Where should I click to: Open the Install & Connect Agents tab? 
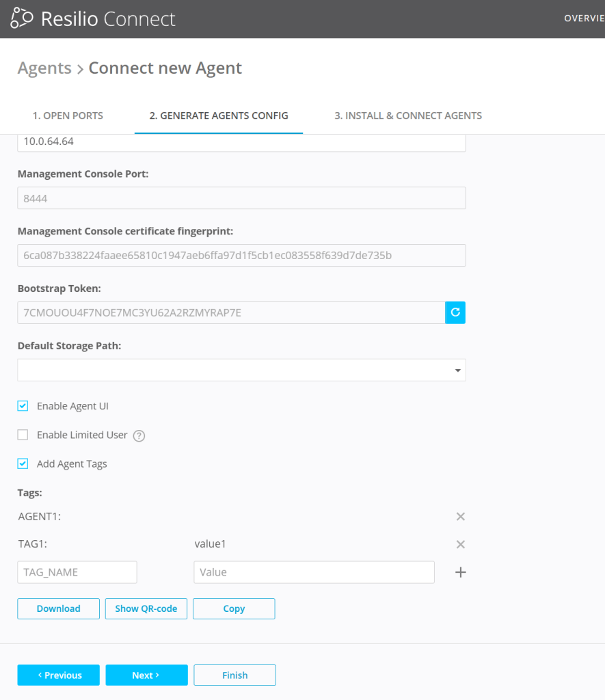(x=407, y=116)
